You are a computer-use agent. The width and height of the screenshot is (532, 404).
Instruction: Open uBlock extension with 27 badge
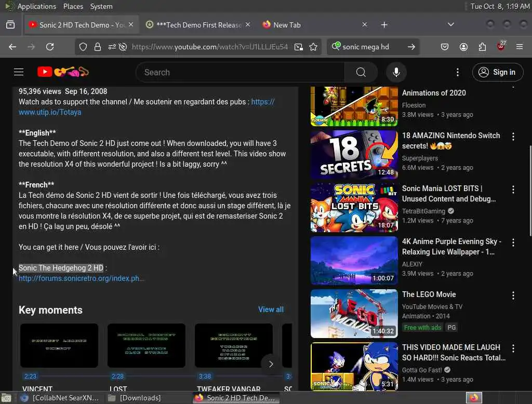tap(501, 46)
